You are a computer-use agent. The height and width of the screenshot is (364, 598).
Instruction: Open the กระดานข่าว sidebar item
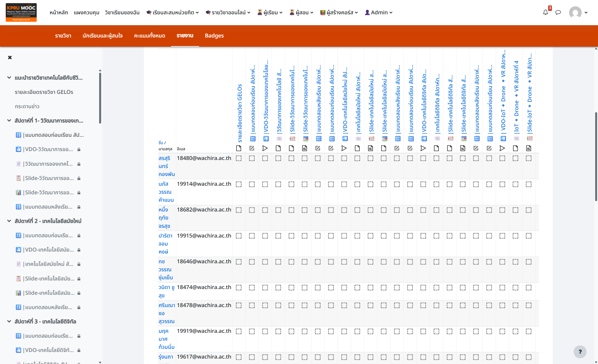[x=27, y=106]
